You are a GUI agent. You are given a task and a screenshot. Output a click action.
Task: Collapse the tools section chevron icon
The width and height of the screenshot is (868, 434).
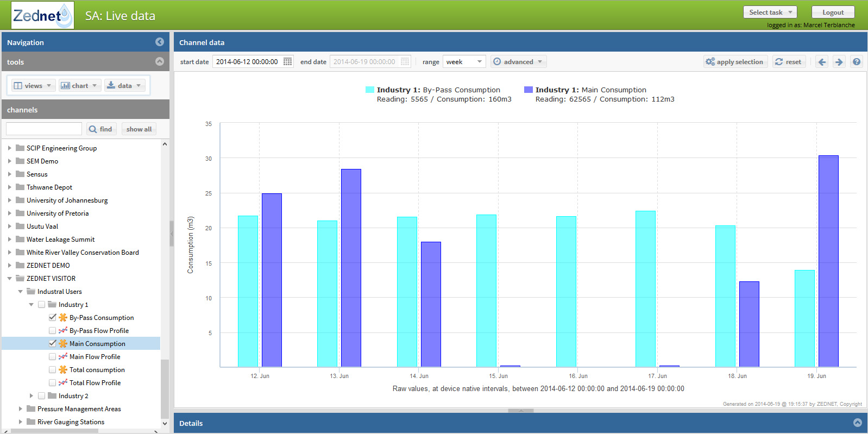(160, 61)
